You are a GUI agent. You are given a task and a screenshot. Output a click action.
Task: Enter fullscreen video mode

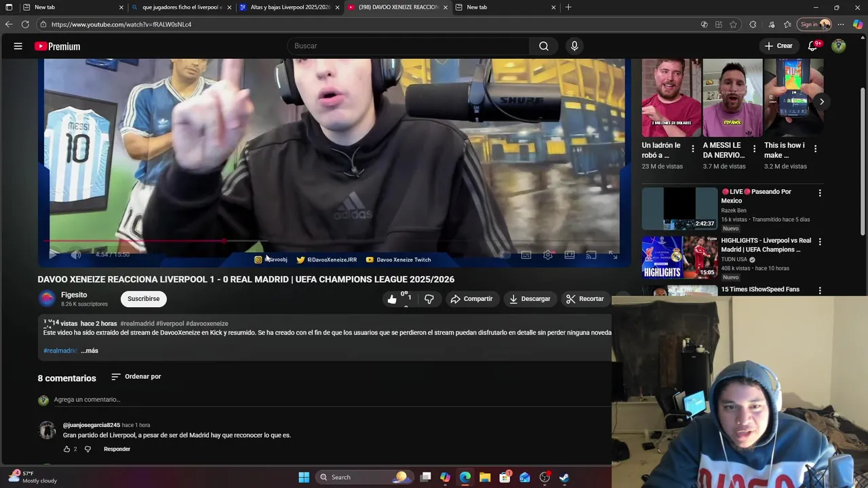click(x=613, y=255)
